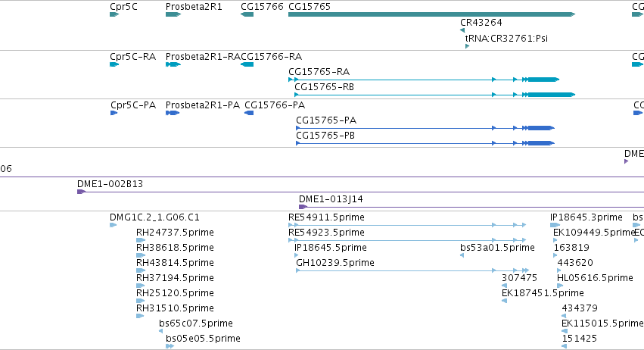Click the Prosbeta2R1-RA transcript label
Viewport: 644px width, 350px height.
[x=203, y=57]
